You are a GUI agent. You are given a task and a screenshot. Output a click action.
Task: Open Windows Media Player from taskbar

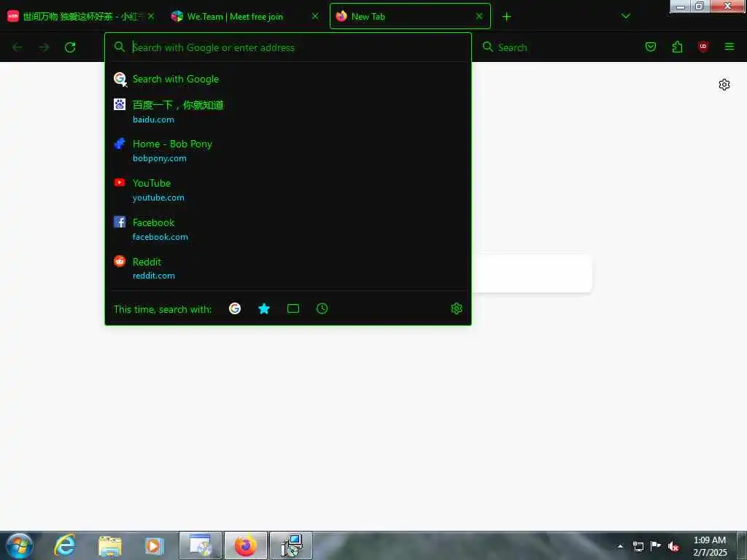154,545
